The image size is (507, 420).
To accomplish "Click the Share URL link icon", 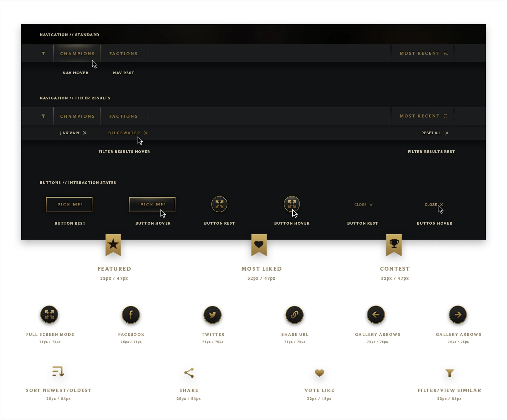I will pos(294,315).
